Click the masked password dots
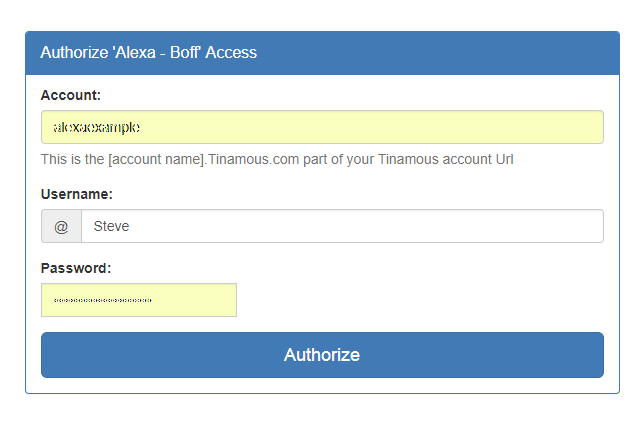This screenshot has width=636, height=423. [103, 301]
